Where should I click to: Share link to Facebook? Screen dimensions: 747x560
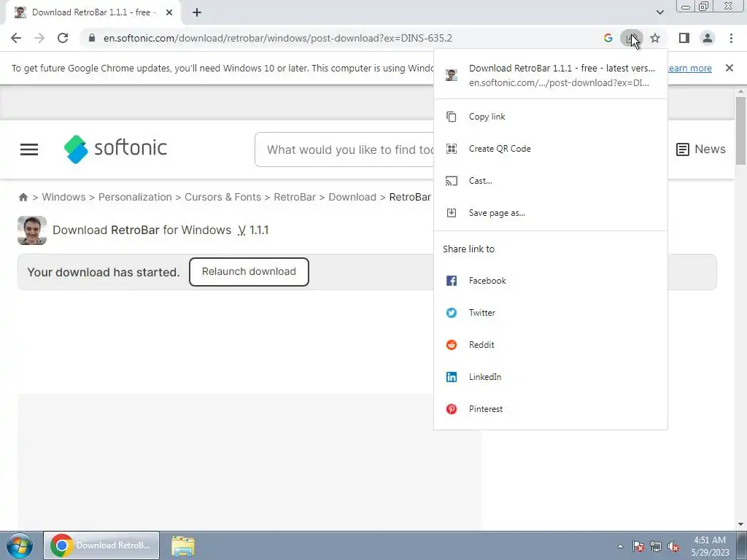[x=551, y=281]
